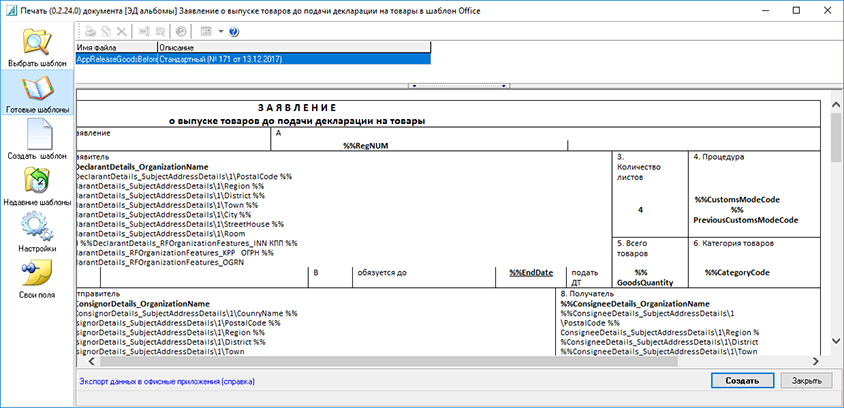Click the table view icon in the toolbar
The height and width of the screenshot is (408, 844).
206,31
